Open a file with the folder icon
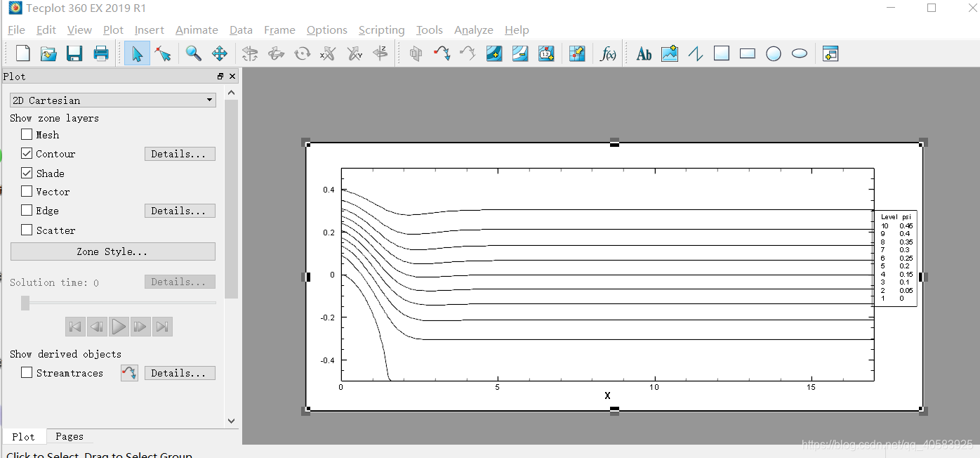Image resolution: width=980 pixels, height=458 pixels. point(48,53)
